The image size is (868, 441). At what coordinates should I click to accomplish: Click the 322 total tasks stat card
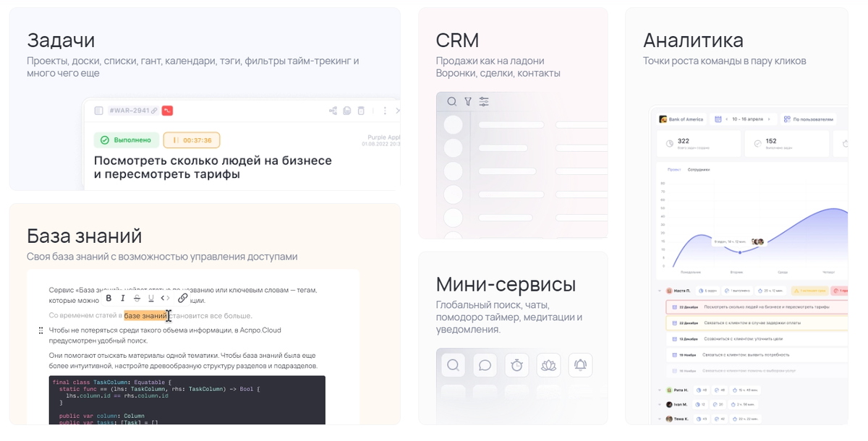699,144
